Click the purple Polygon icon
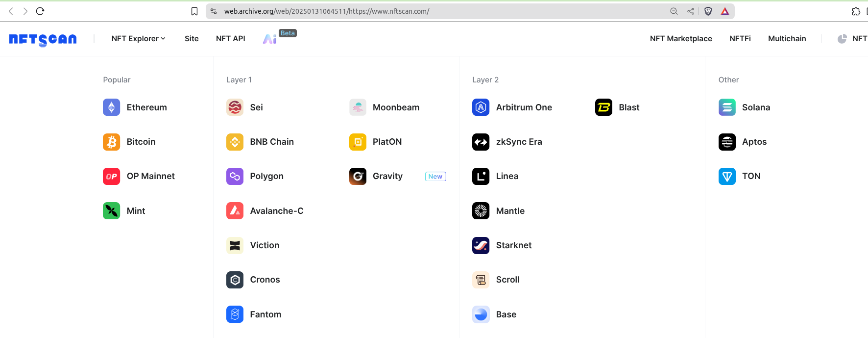Viewport: 868px width, 338px height. 235,176
